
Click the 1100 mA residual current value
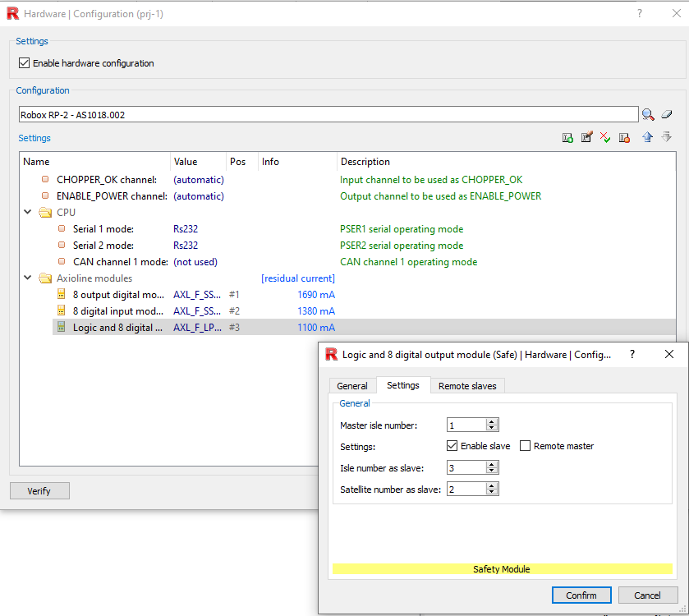click(x=316, y=328)
